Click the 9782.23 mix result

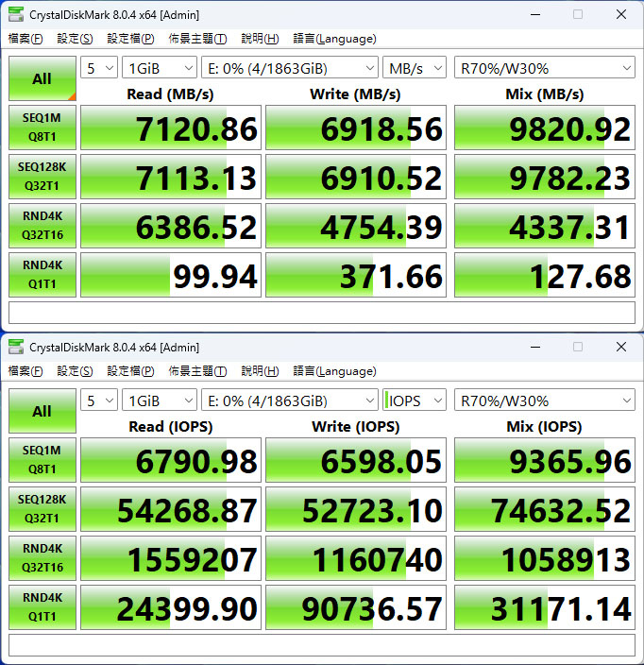click(545, 177)
